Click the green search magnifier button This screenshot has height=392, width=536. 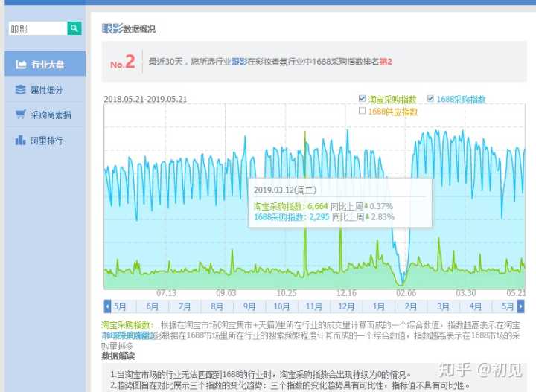[74, 28]
